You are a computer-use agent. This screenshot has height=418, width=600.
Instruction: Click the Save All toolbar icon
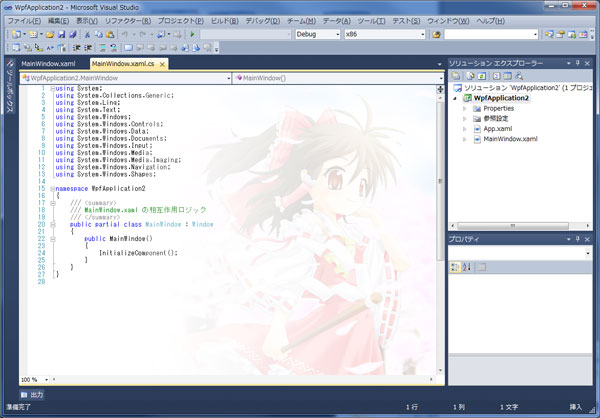tap(73, 34)
